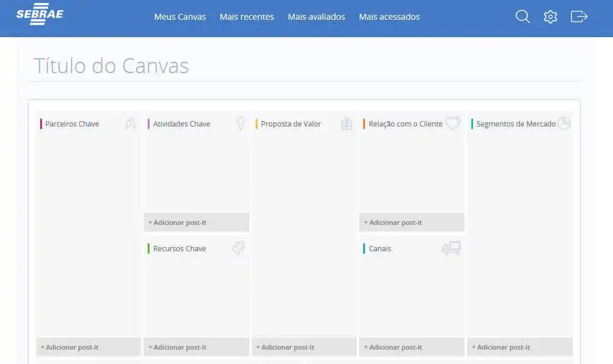Click the gift icon next to Proposta de Valor
The image size is (613, 364).
pyautogui.click(x=346, y=124)
